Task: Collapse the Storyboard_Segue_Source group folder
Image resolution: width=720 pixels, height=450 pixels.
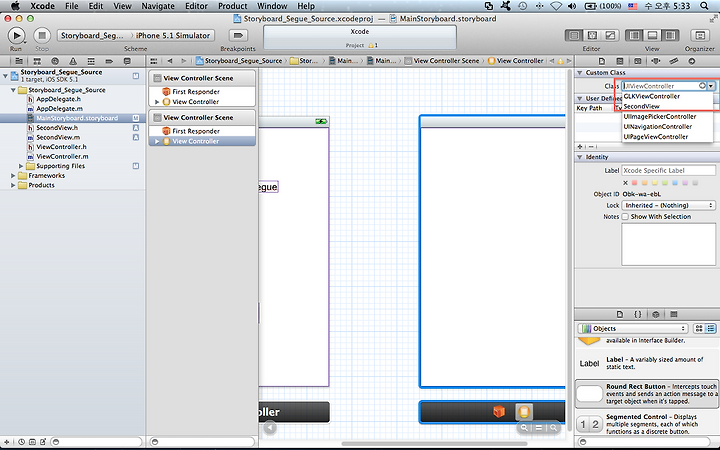Action: (x=13, y=90)
